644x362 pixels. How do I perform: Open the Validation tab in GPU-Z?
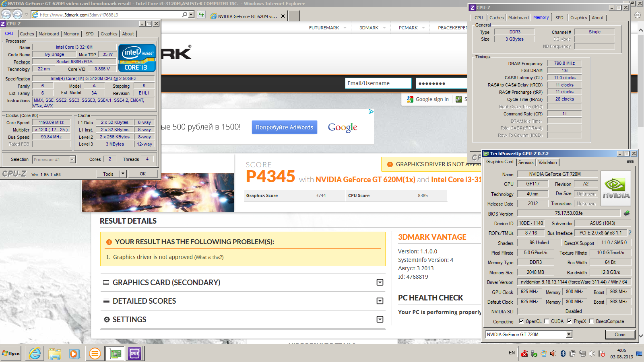click(548, 162)
